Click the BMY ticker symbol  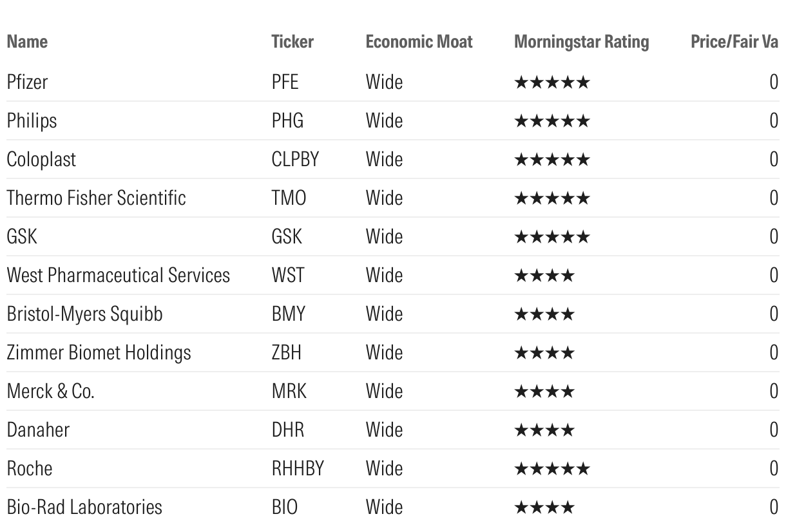coord(288,314)
